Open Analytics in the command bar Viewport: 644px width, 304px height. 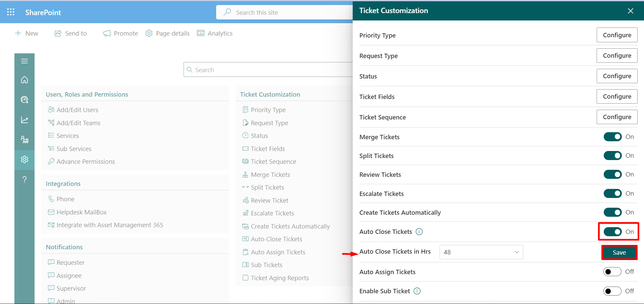pyautogui.click(x=215, y=33)
